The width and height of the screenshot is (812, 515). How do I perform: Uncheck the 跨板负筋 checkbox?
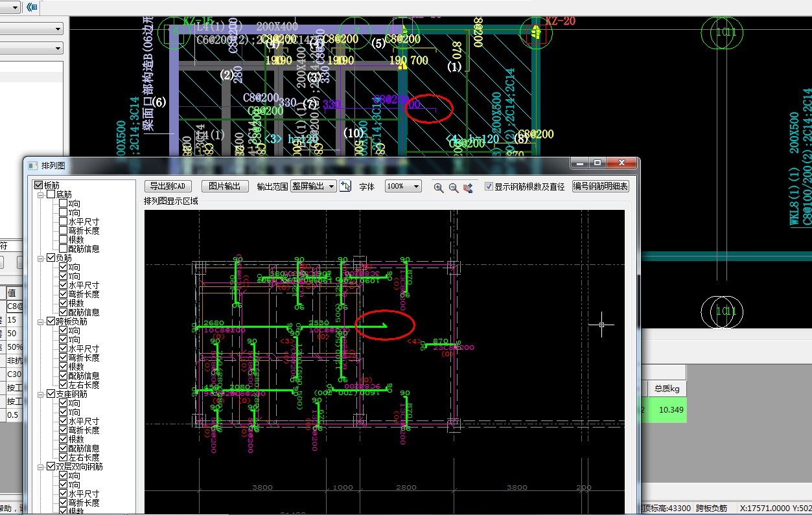pos(51,321)
